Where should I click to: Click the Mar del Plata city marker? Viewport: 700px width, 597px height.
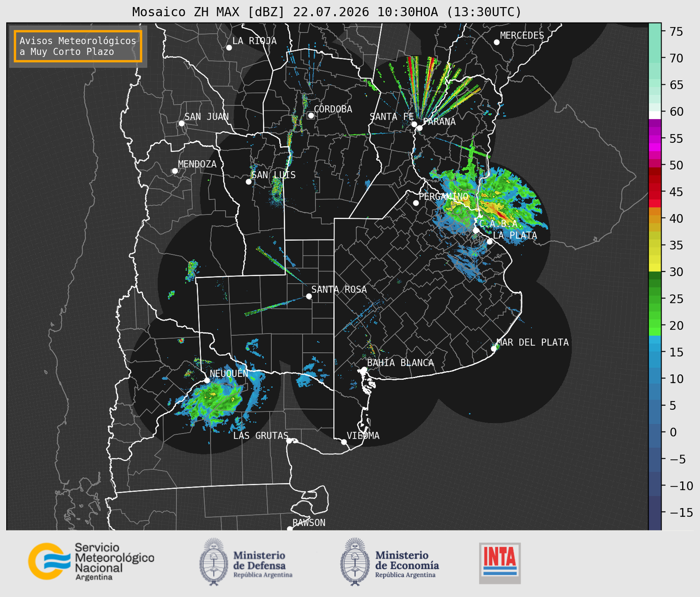[x=494, y=349]
